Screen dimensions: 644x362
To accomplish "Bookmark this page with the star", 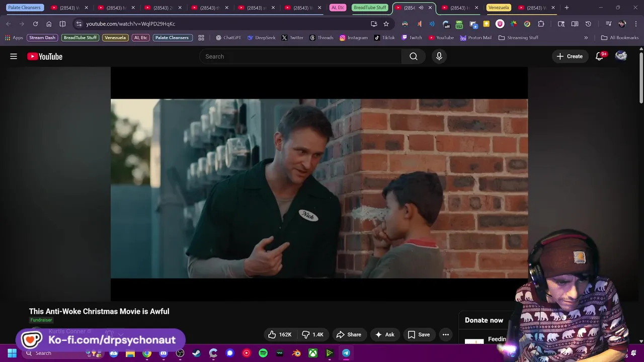I will tap(386, 24).
